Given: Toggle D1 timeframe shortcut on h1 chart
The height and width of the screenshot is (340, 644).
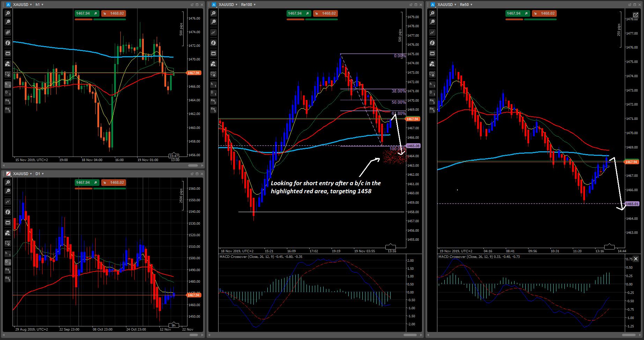Looking at the screenshot, I should click(8, 93).
